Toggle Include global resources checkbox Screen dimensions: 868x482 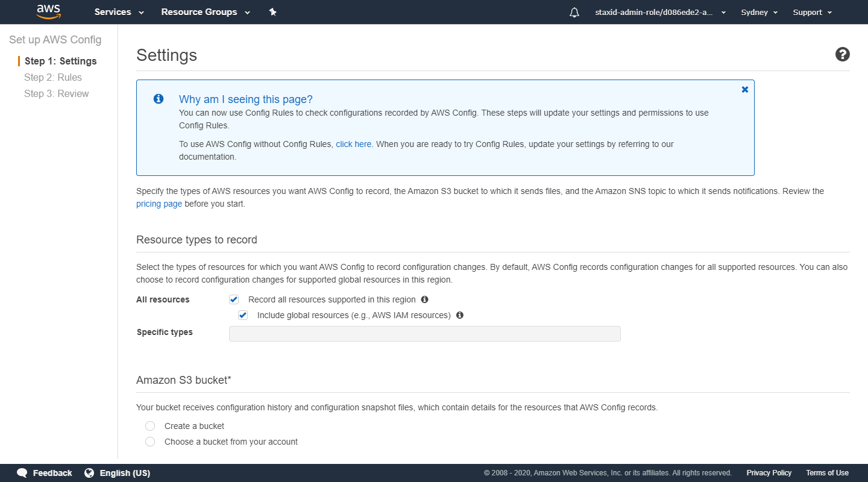(243, 315)
